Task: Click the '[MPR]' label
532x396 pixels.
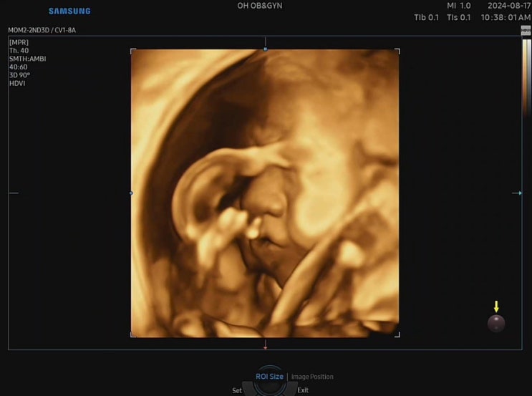Action: tap(19, 42)
